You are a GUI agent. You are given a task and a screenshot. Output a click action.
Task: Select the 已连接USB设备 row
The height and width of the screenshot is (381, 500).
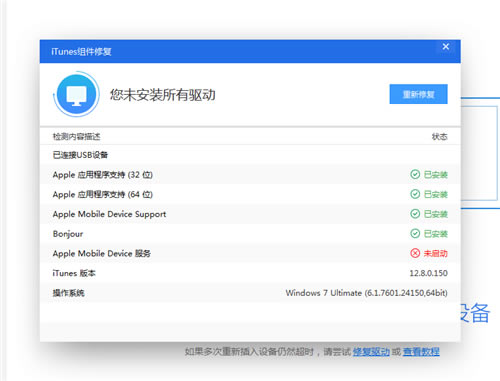pyautogui.click(x=250, y=155)
